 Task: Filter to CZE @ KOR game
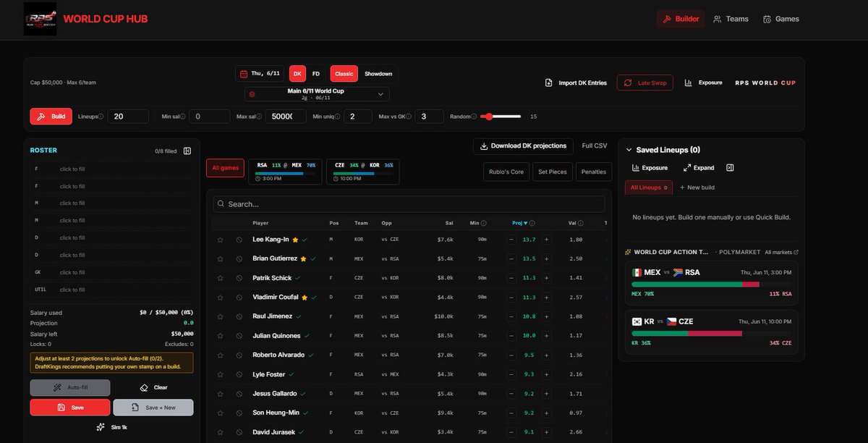pyautogui.click(x=362, y=172)
